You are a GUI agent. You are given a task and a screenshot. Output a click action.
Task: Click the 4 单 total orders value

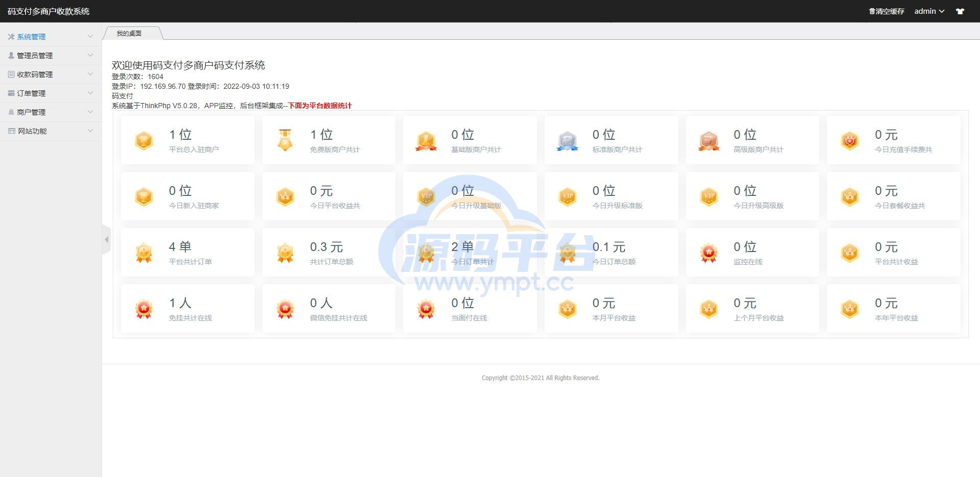coord(180,247)
